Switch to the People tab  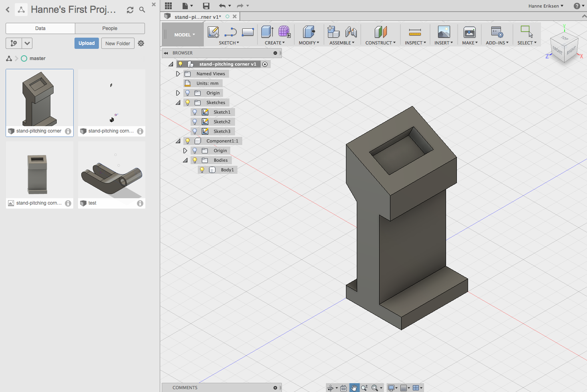click(110, 28)
